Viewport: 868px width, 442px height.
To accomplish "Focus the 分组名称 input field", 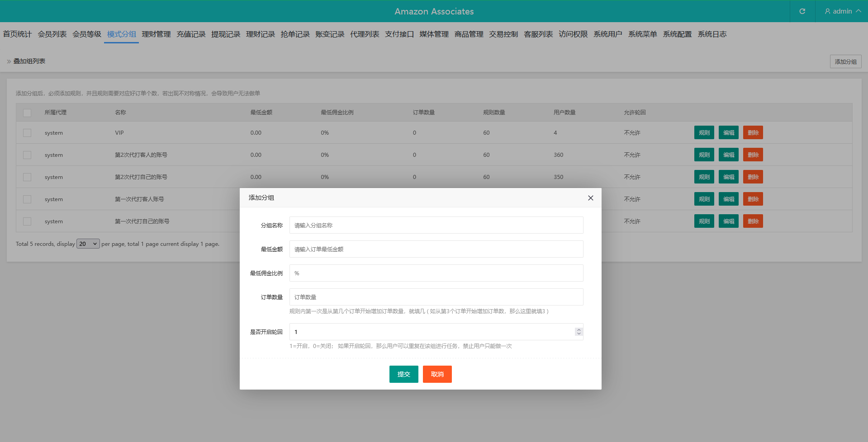I will [x=436, y=225].
